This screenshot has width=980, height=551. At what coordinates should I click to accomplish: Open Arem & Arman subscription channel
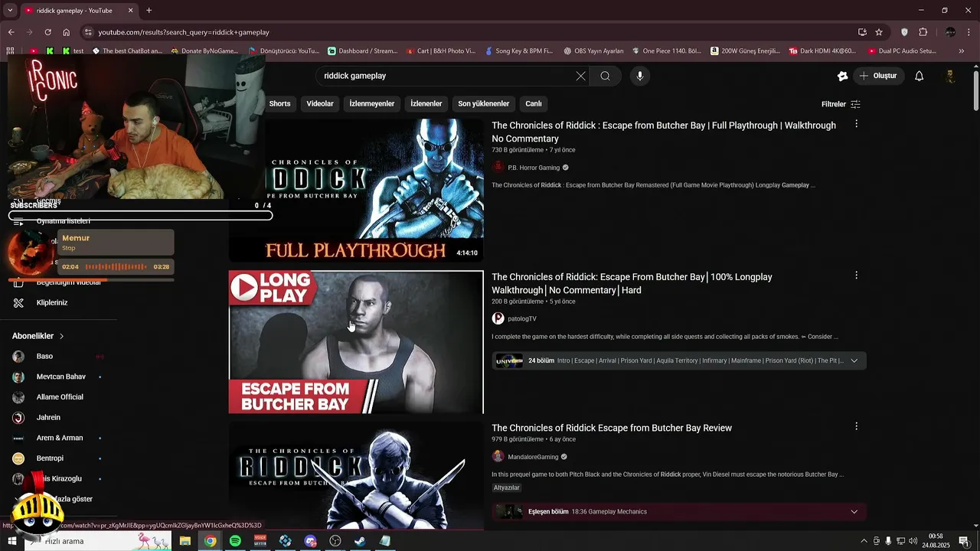pyautogui.click(x=60, y=438)
